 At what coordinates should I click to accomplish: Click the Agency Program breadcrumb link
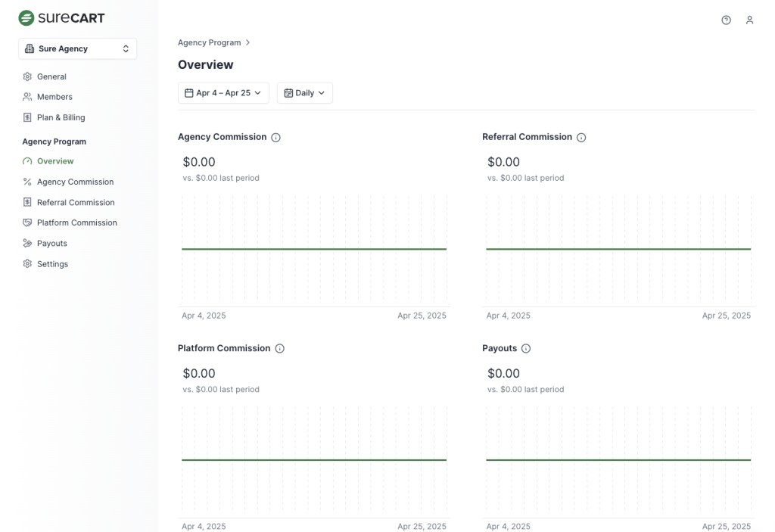tap(209, 42)
